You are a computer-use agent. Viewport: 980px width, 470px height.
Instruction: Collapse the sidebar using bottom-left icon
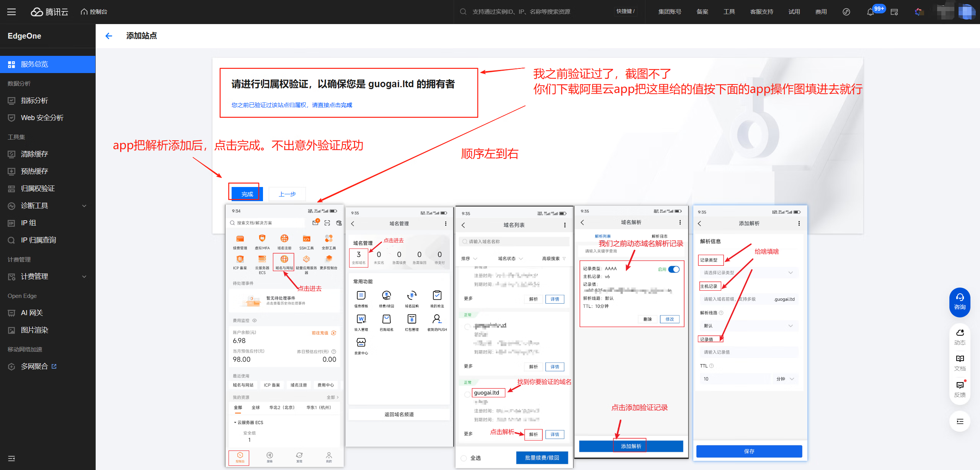pyautogui.click(x=11, y=458)
